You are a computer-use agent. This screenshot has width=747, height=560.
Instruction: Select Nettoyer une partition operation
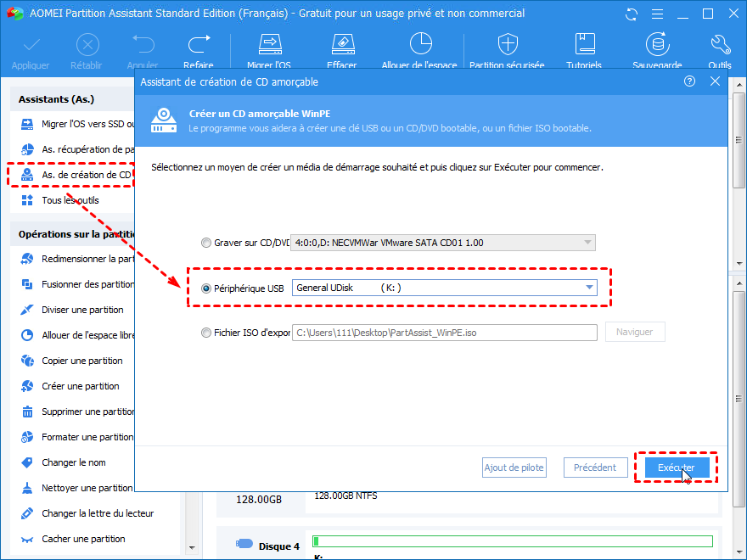click(x=77, y=488)
